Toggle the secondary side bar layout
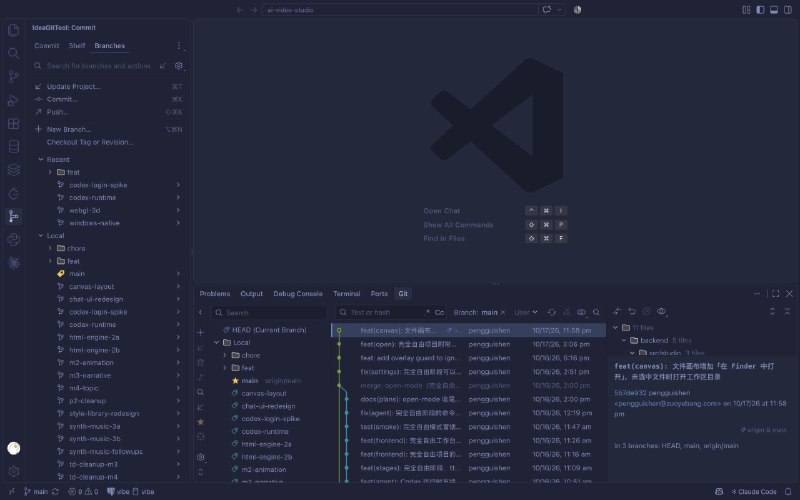This screenshot has width=800, height=500. click(788, 10)
